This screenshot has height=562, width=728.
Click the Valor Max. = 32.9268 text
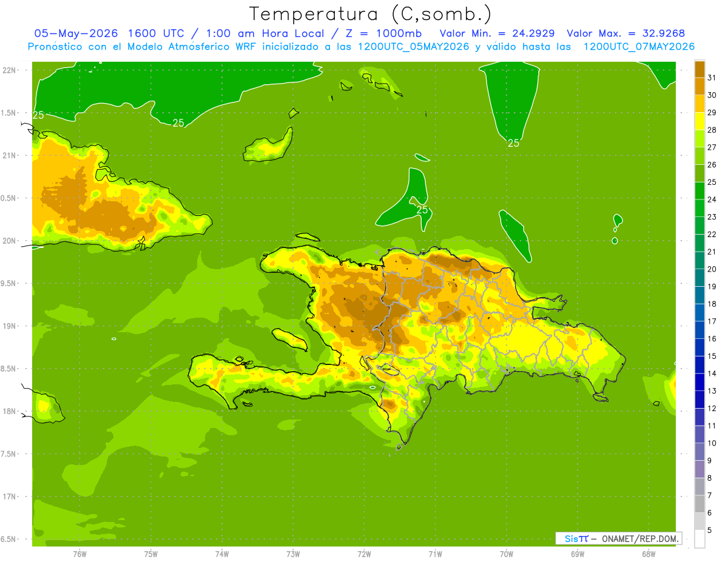(626, 33)
